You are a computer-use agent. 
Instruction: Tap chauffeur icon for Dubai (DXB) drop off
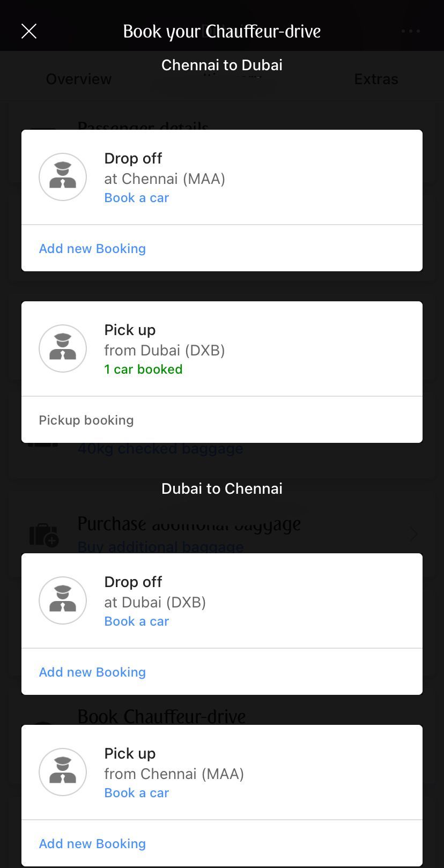coord(63,600)
